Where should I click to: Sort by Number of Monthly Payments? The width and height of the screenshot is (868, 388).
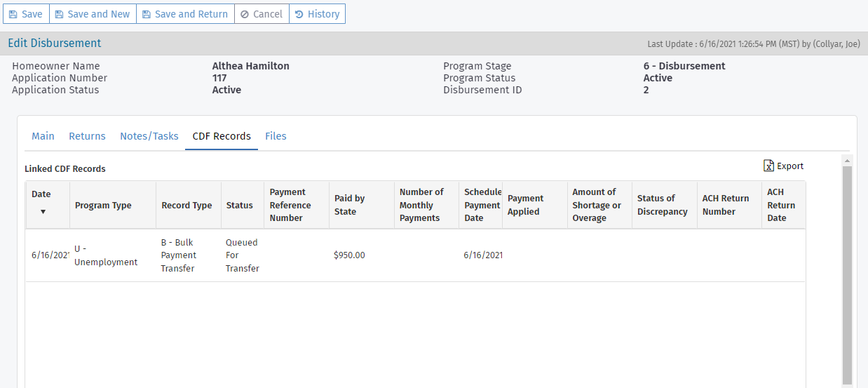(427, 205)
